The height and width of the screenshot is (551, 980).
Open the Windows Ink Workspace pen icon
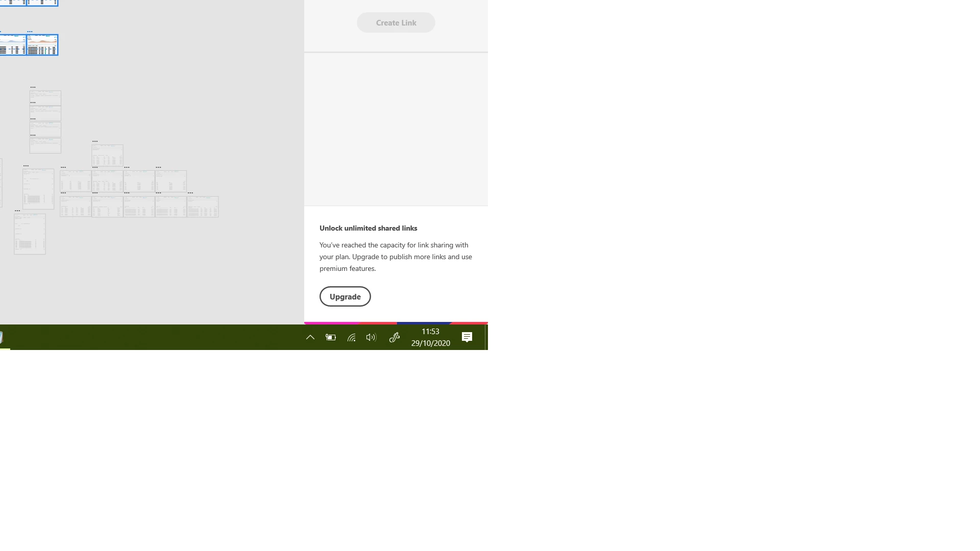coord(394,337)
